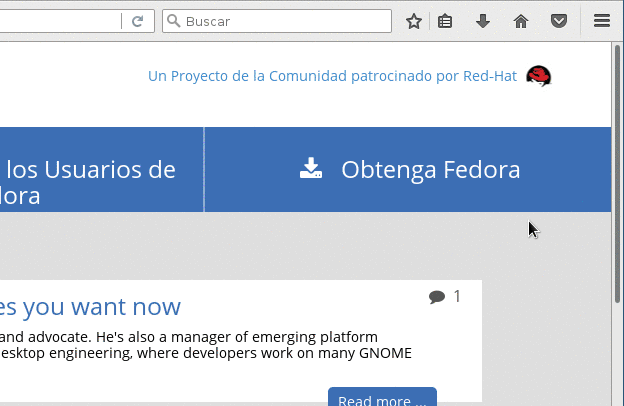624x406 pixels.
Task: Open the Firefox hamburger menu
Action: [x=601, y=21]
